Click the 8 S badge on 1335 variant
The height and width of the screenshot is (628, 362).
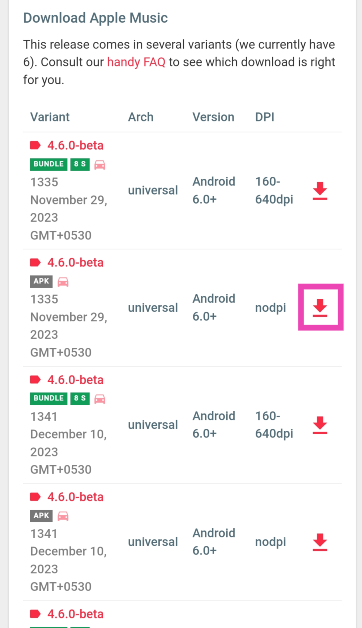(x=80, y=164)
